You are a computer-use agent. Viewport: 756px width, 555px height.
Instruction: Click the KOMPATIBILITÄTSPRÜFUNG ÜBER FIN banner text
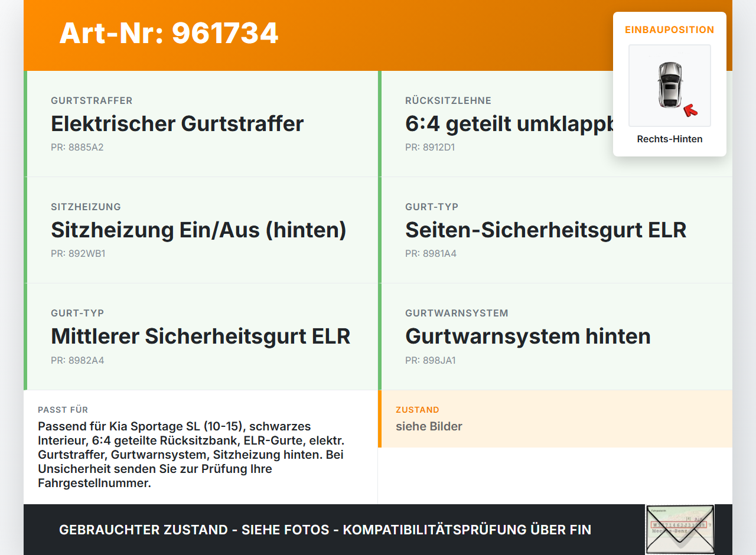coord(467,530)
